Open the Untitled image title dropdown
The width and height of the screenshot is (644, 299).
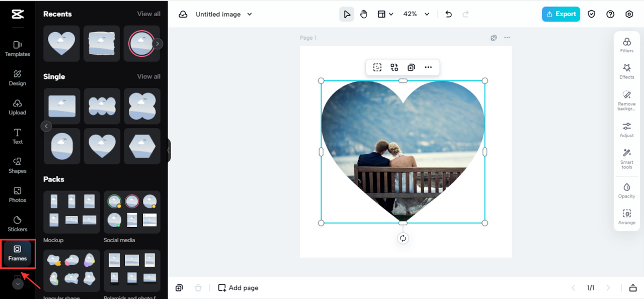tap(224, 14)
